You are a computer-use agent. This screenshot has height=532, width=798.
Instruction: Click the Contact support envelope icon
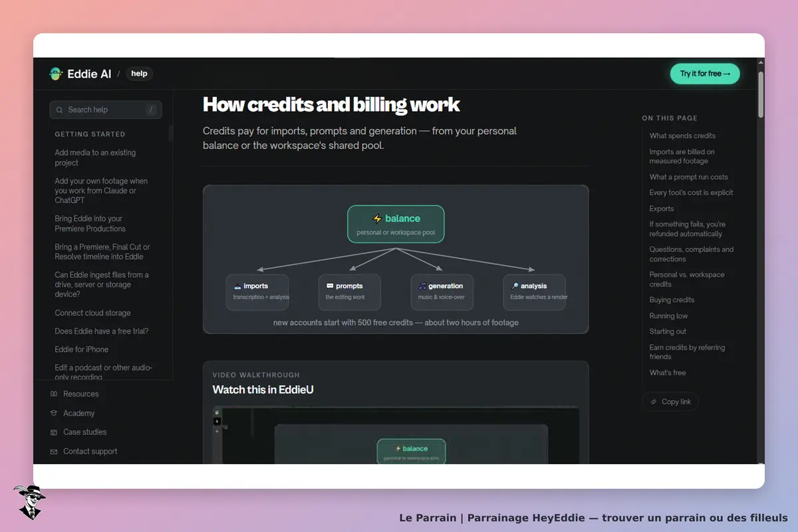pos(54,452)
